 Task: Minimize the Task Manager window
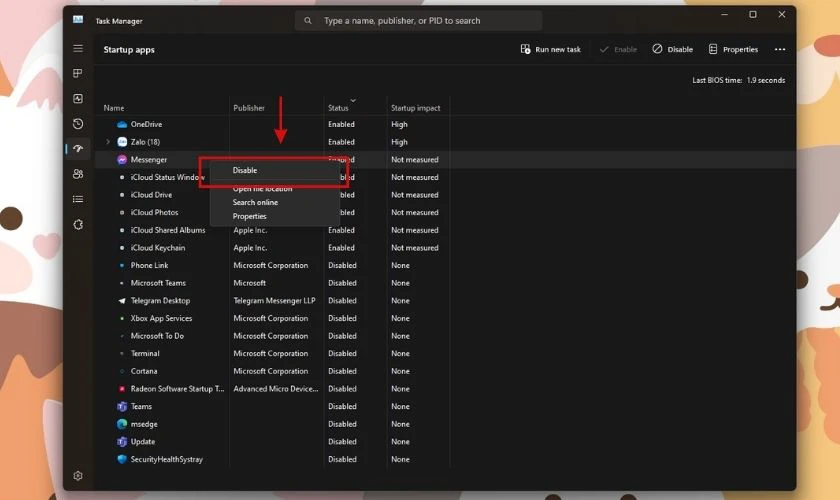point(724,15)
